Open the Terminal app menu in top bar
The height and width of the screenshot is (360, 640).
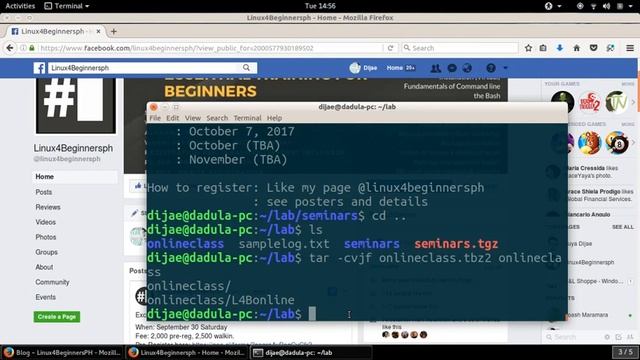coord(67,6)
